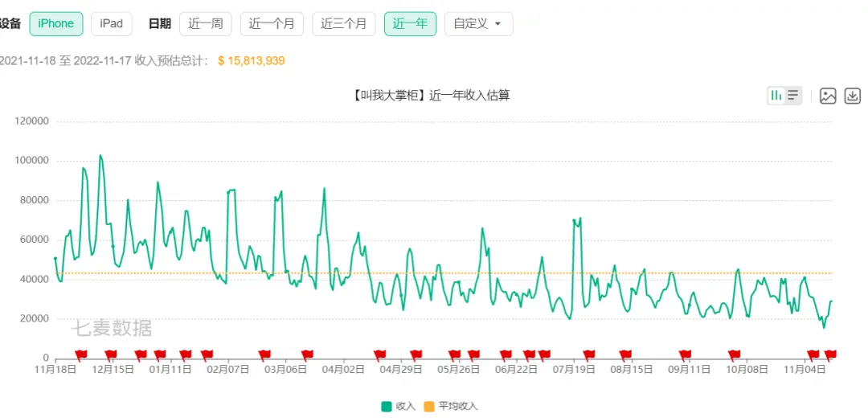Click the 01月11日 x-axis label

(x=170, y=369)
